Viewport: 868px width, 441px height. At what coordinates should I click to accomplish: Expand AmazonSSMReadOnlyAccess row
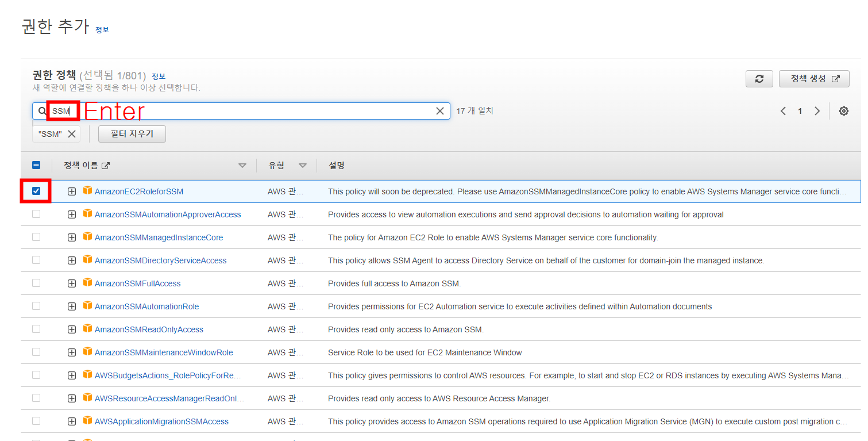tap(72, 329)
